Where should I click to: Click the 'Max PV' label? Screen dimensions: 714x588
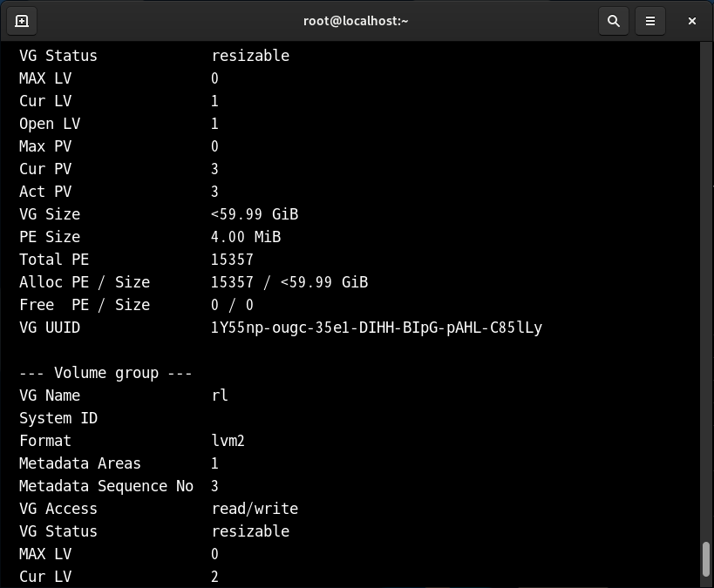click(45, 146)
